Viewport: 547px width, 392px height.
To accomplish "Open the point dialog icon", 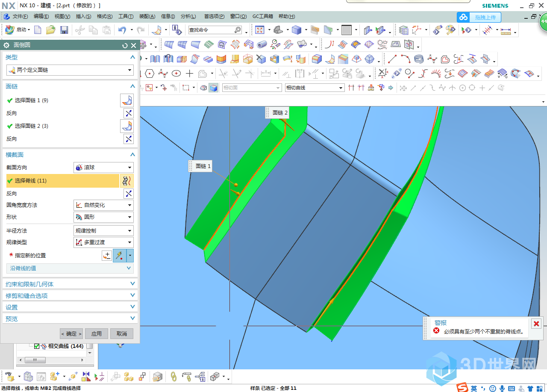I will 106,256.
